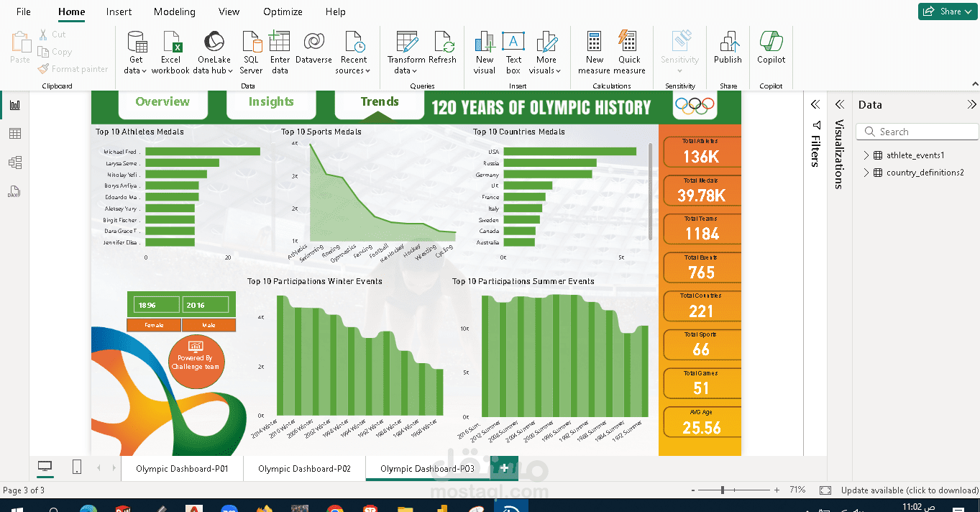Image resolution: width=980 pixels, height=512 pixels.
Task: Switch to Olympic Dashboard-P01 page
Action: point(182,469)
